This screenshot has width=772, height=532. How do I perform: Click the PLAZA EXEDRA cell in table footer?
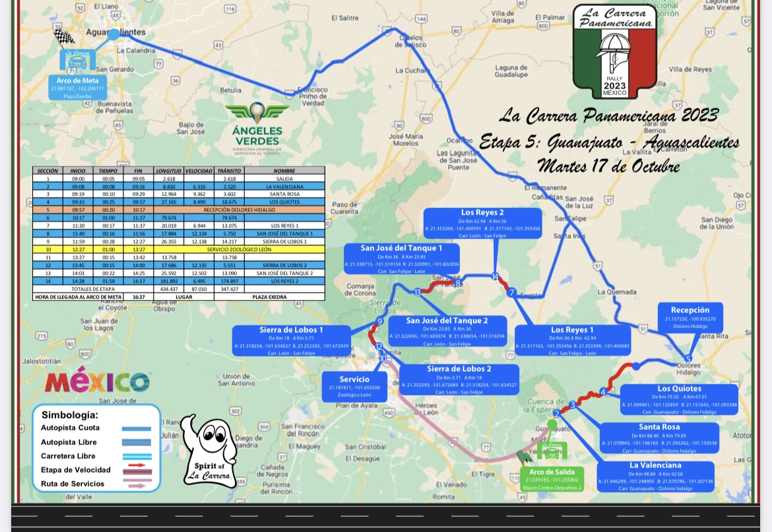pyautogui.click(x=270, y=297)
